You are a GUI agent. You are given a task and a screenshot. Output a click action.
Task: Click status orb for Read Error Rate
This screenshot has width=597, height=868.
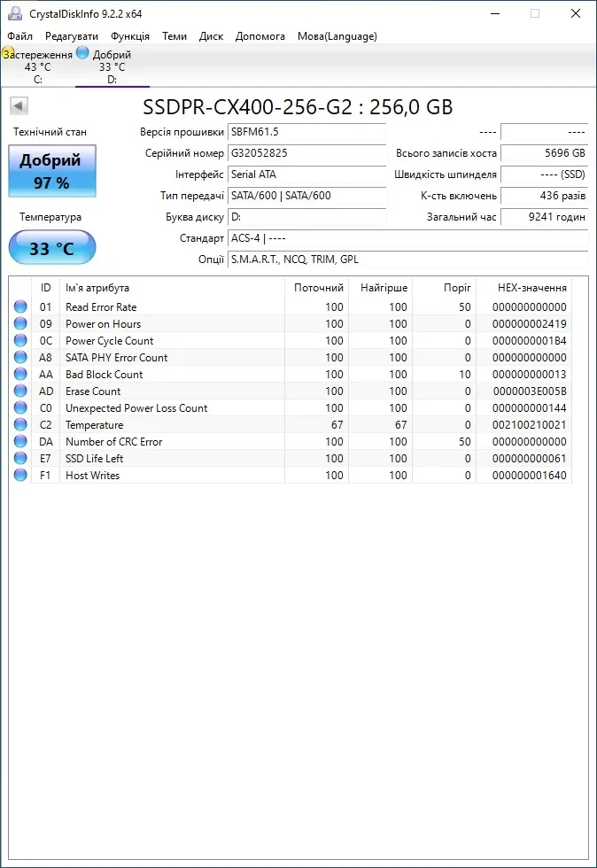[x=20, y=306]
